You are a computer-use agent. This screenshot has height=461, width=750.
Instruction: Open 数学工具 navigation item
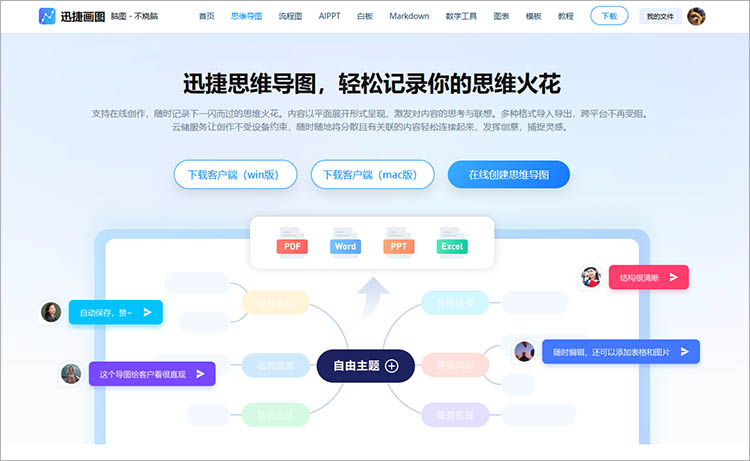pos(461,16)
